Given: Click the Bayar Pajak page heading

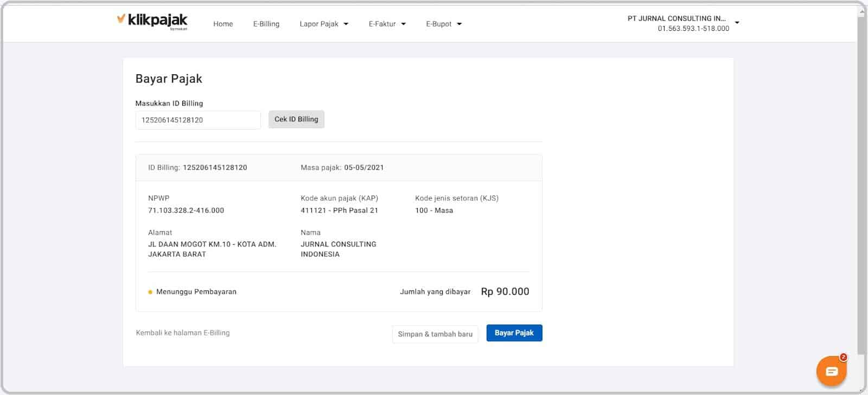Looking at the screenshot, I should click(169, 79).
